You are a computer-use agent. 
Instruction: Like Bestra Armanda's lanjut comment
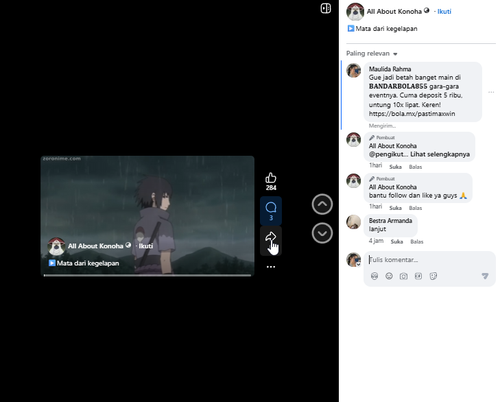coord(397,241)
